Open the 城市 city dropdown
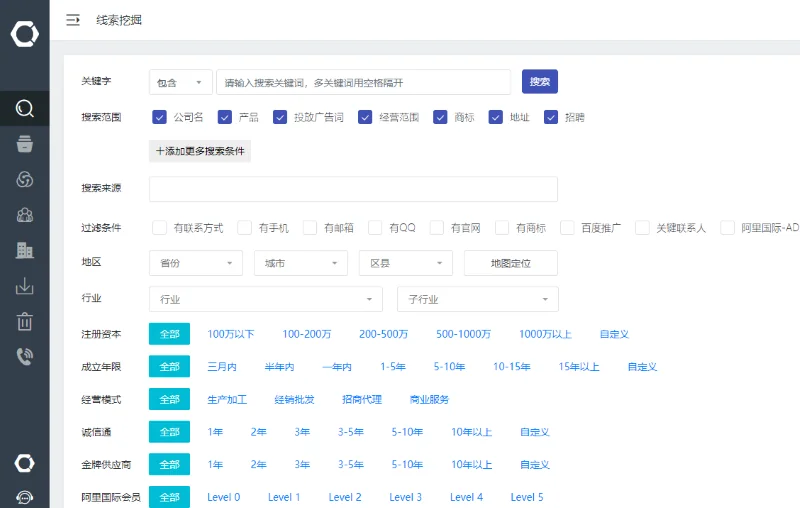This screenshot has height=508, width=800. (301, 263)
